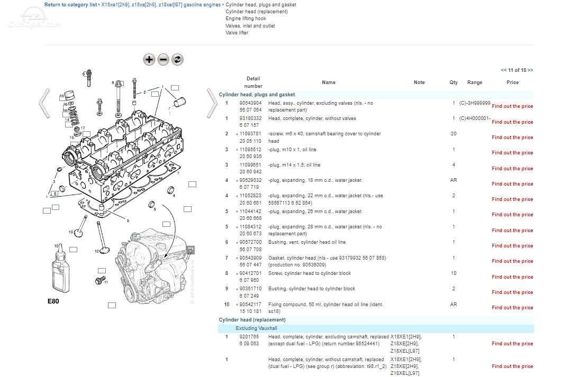This screenshot has height=377, width=588.
Task: Click the Range column header
Action: pyautogui.click(x=475, y=82)
